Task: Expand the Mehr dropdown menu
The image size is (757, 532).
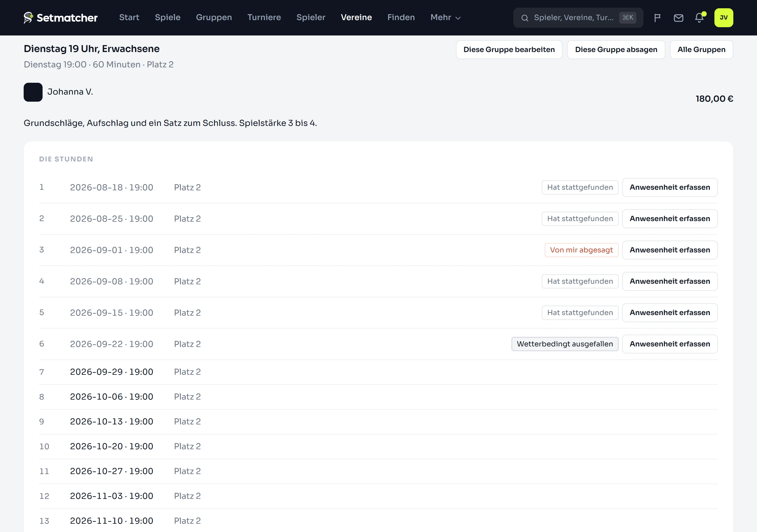Action: 445,17
